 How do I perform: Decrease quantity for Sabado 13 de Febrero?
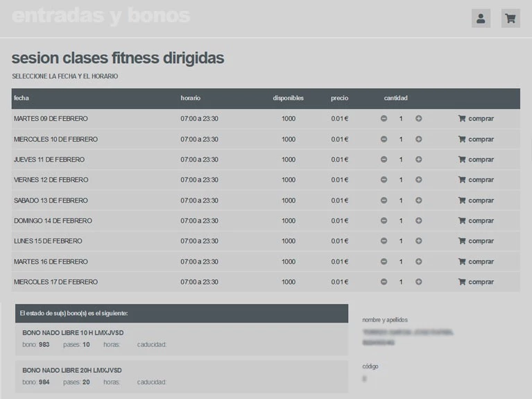coord(384,201)
